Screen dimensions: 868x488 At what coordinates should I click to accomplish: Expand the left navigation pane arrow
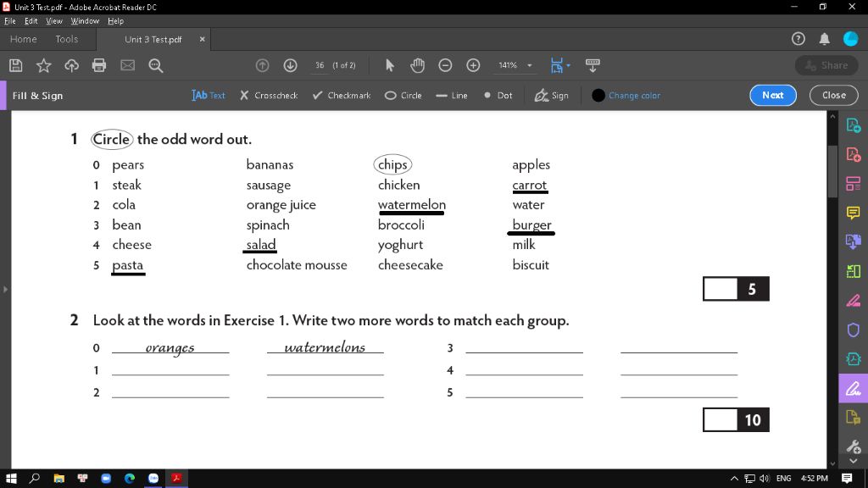tap(6, 289)
